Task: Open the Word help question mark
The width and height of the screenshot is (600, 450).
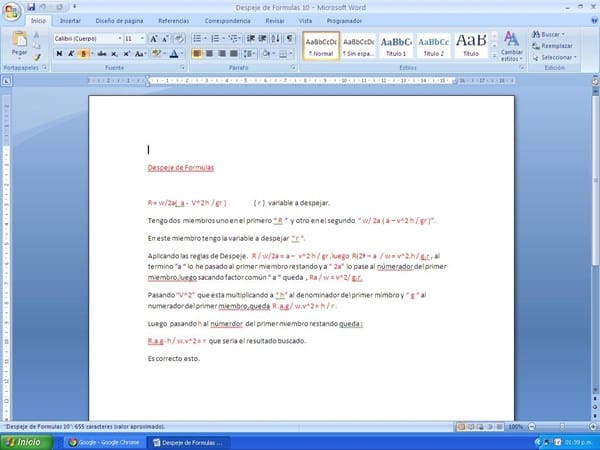Action: 595,21
